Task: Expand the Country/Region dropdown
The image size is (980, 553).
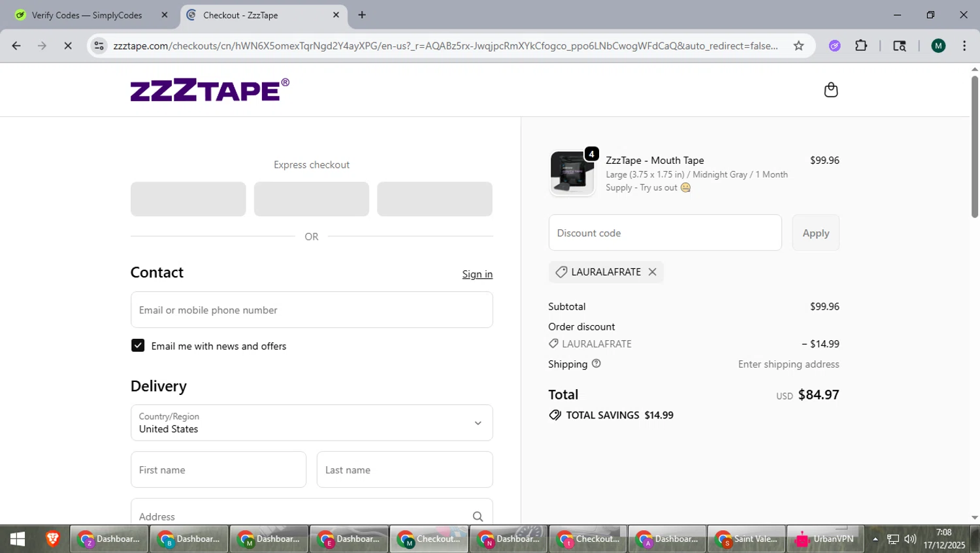Action: 312,422
